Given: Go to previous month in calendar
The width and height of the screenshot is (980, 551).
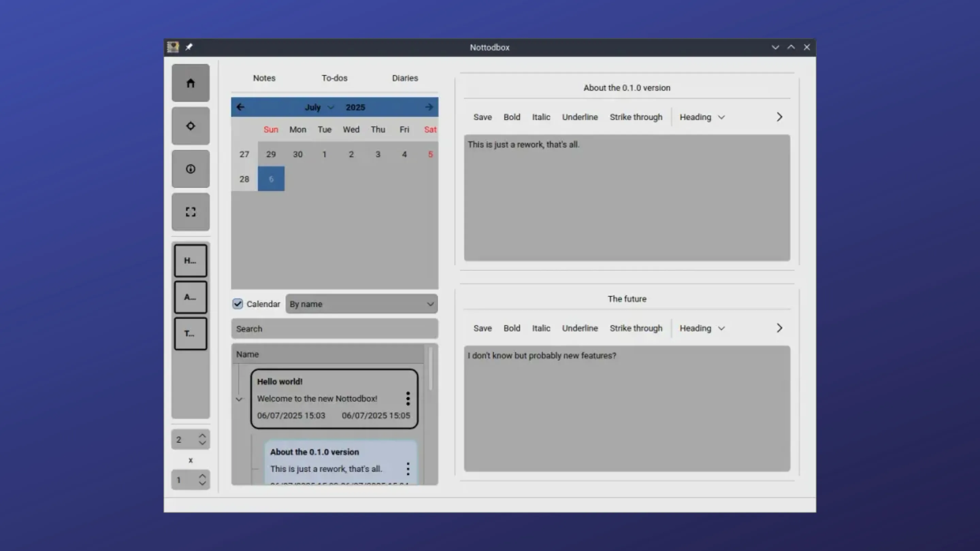Looking at the screenshot, I should point(241,107).
